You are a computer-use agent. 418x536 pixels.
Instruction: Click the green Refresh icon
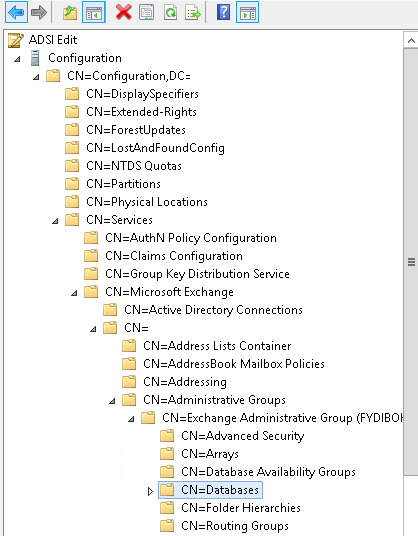[x=170, y=13]
